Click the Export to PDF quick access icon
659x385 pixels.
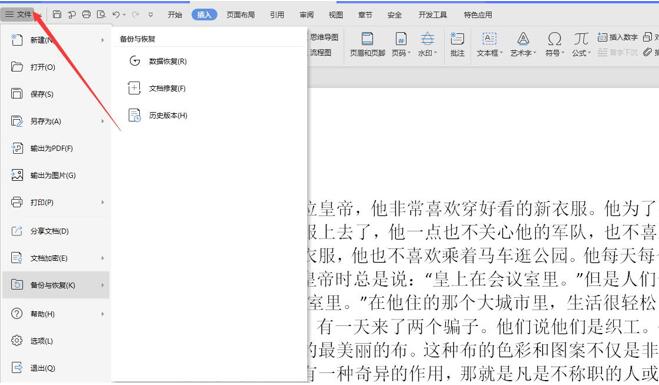[72, 14]
